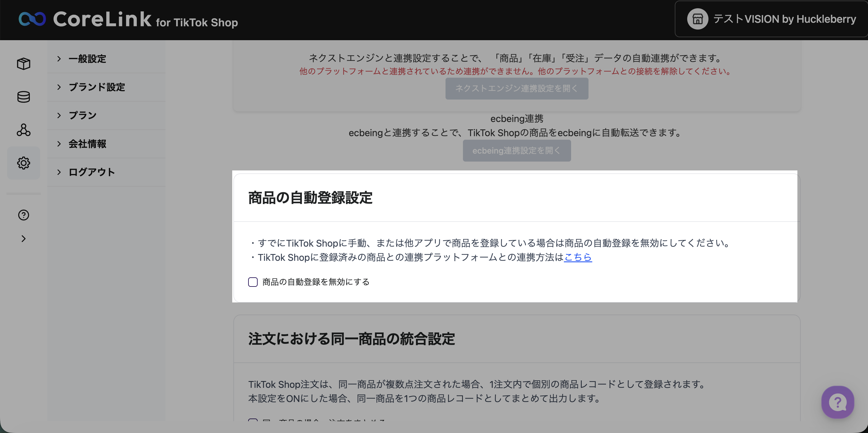
Task: Open the プラン menu item
Action: point(82,115)
